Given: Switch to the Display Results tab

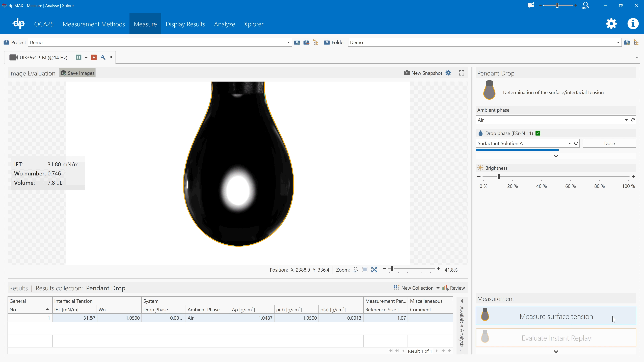Looking at the screenshot, I should pos(185,24).
